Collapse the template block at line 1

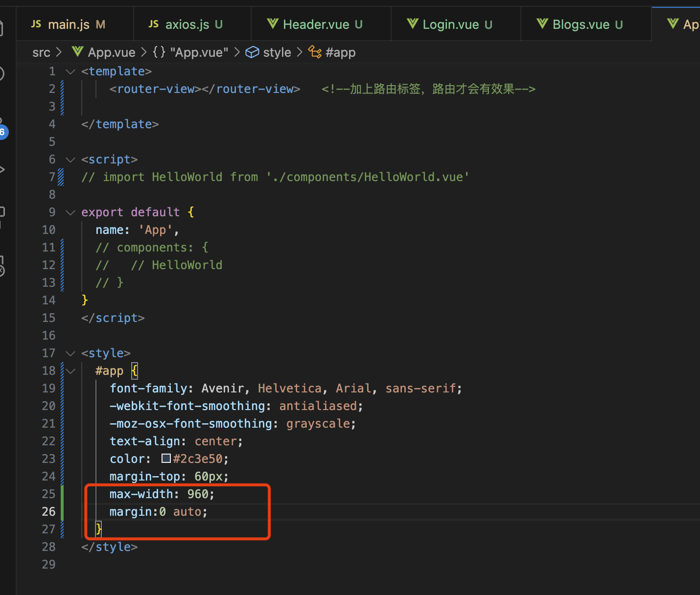(x=70, y=71)
